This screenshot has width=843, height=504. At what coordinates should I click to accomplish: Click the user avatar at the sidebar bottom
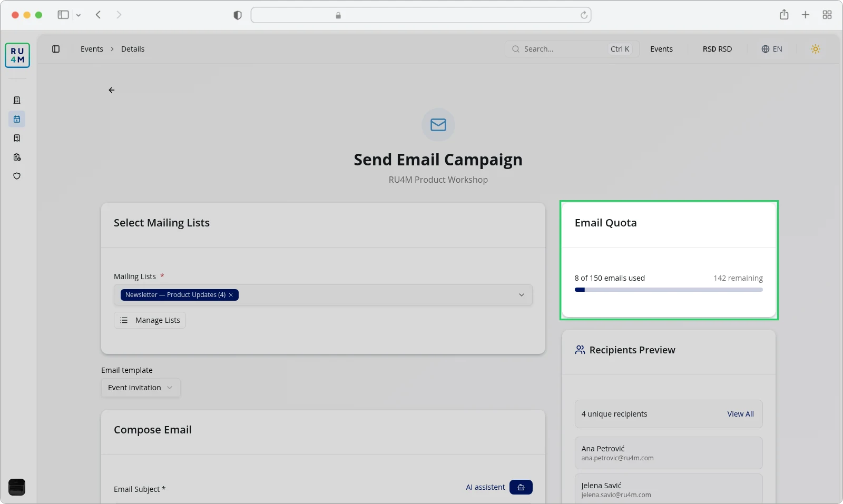tap(17, 487)
